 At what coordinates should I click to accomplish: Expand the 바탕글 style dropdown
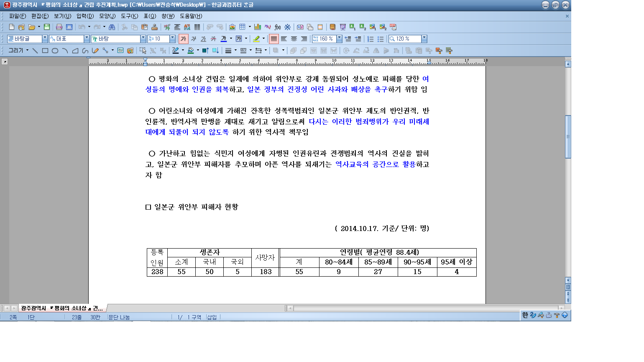[45, 39]
